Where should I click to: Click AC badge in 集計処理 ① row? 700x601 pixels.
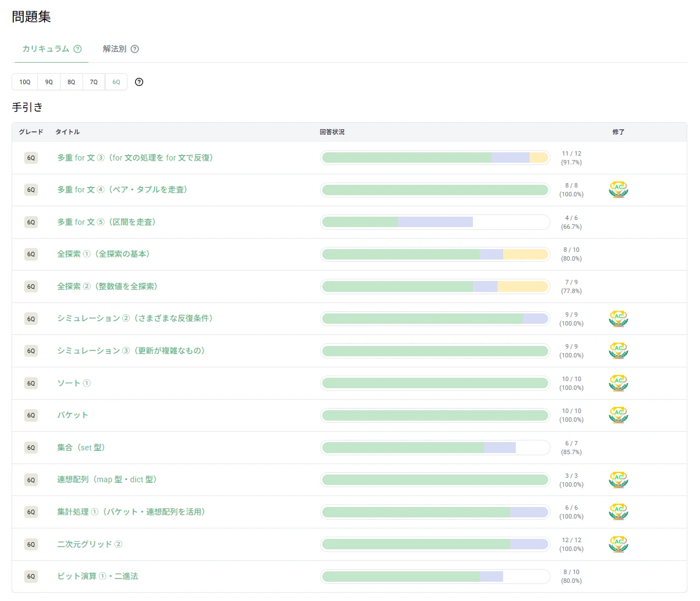619,512
